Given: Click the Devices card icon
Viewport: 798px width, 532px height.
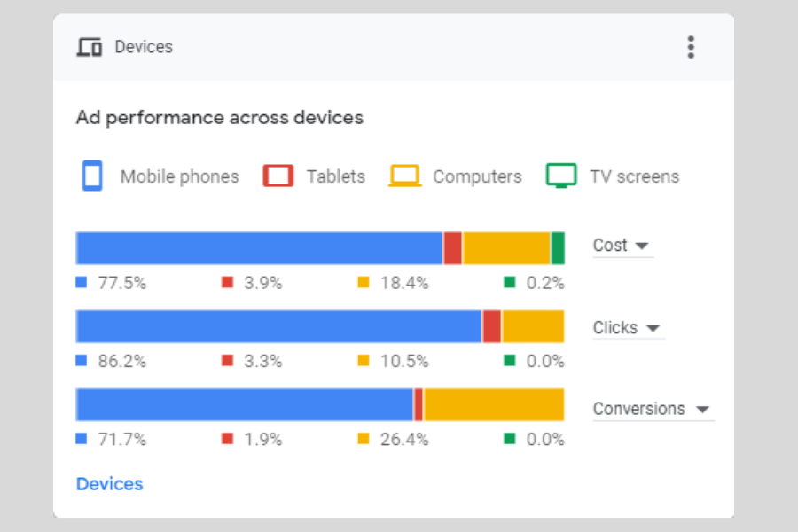Looking at the screenshot, I should (90, 47).
